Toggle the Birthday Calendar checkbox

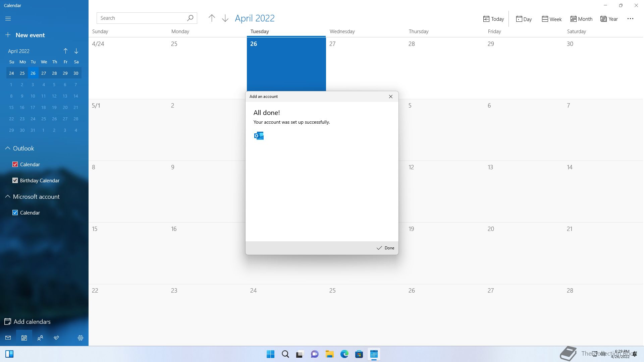15,180
